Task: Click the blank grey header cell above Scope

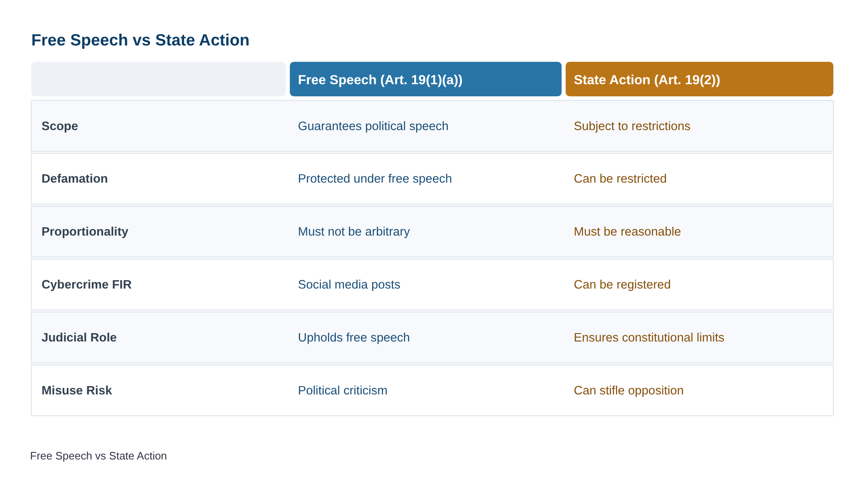Action: [159, 79]
